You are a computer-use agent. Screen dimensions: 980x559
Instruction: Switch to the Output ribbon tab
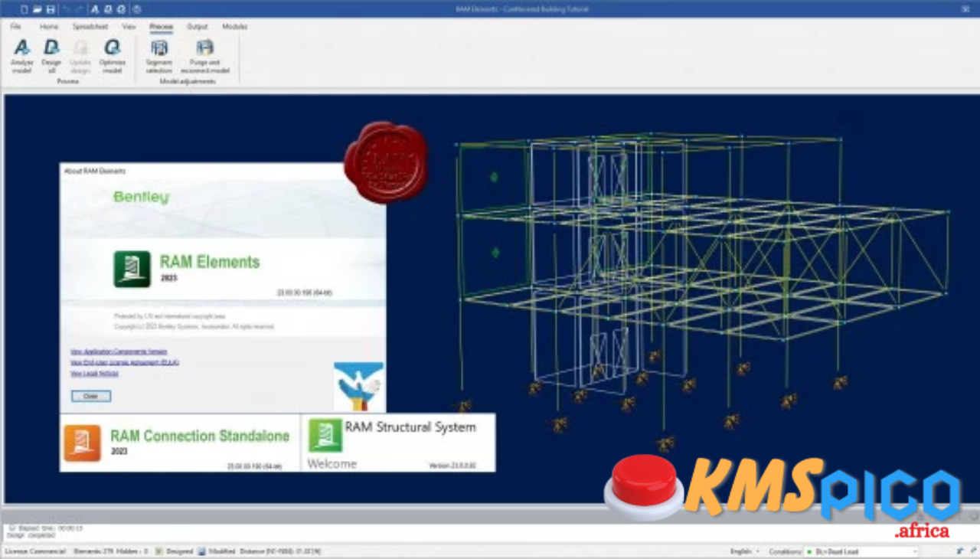click(198, 26)
